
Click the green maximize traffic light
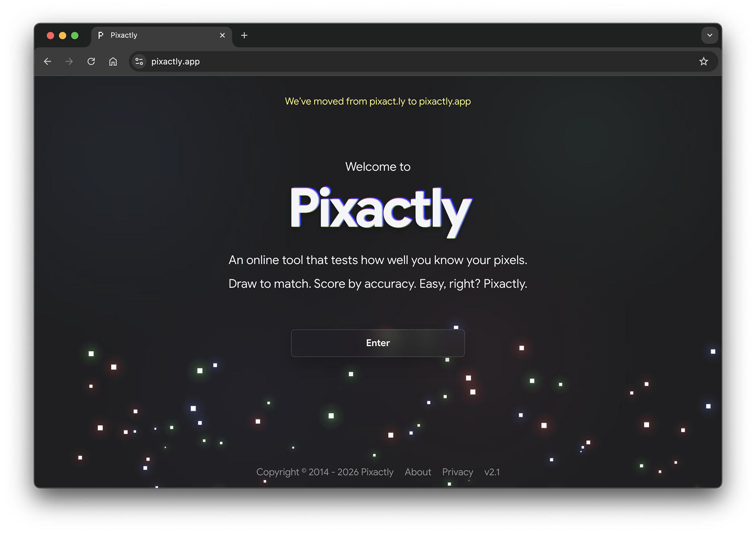pyautogui.click(x=75, y=35)
